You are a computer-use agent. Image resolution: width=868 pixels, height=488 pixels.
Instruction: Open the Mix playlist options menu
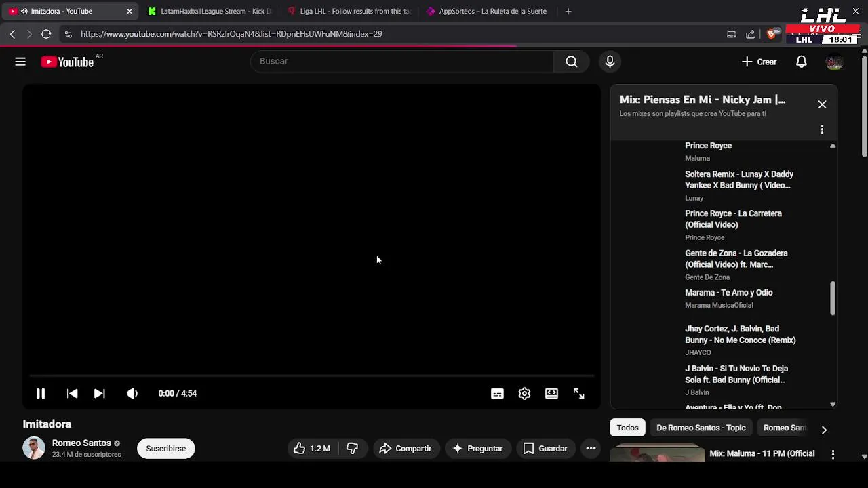coord(822,129)
